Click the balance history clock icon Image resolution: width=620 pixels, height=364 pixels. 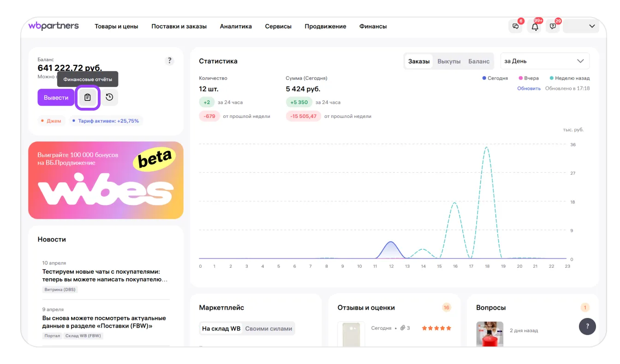(109, 97)
